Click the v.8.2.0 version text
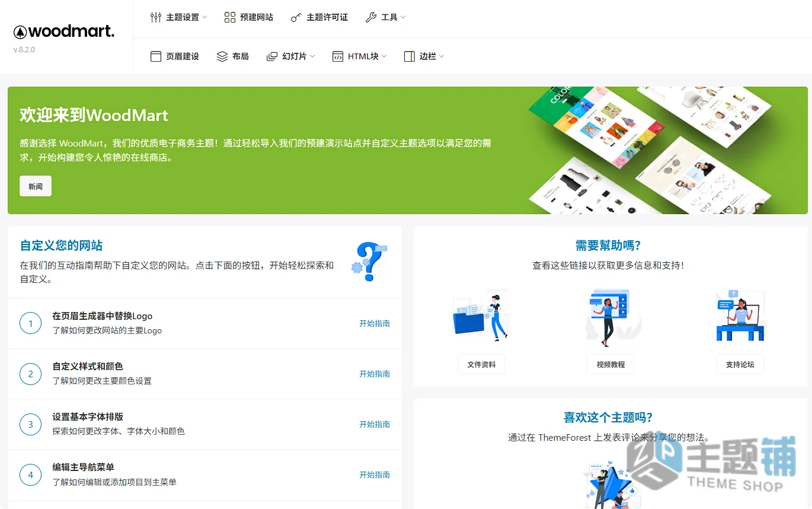The width and height of the screenshot is (812, 509). pyautogui.click(x=24, y=50)
